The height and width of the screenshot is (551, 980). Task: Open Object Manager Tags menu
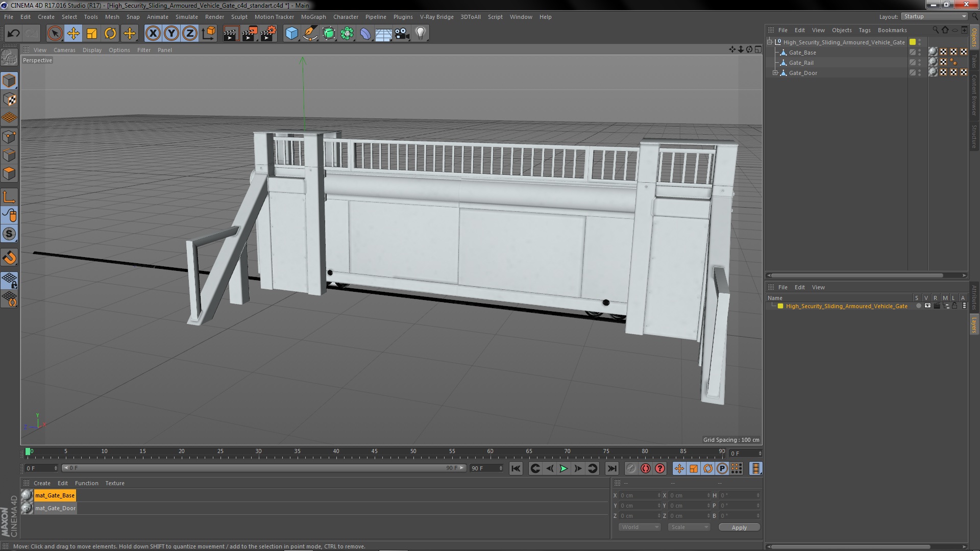pyautogui.click(x=864, y=30)
